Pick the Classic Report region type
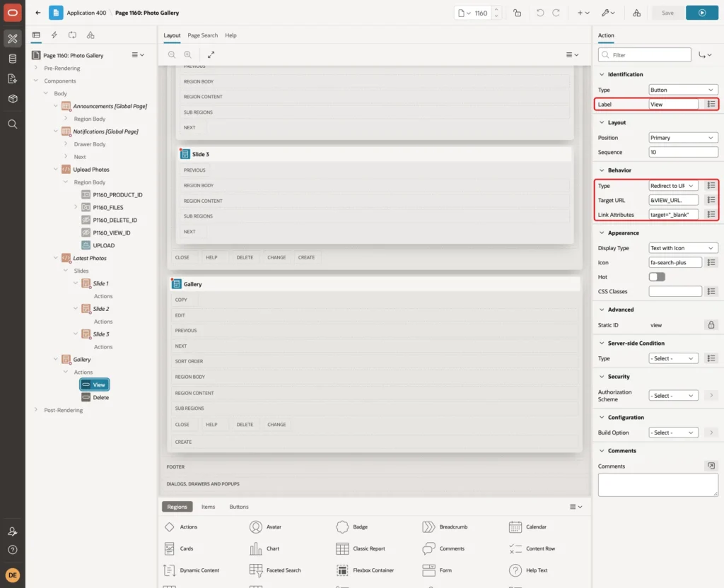This screenshot has width=724, height=588. click(x=361, y=548)
